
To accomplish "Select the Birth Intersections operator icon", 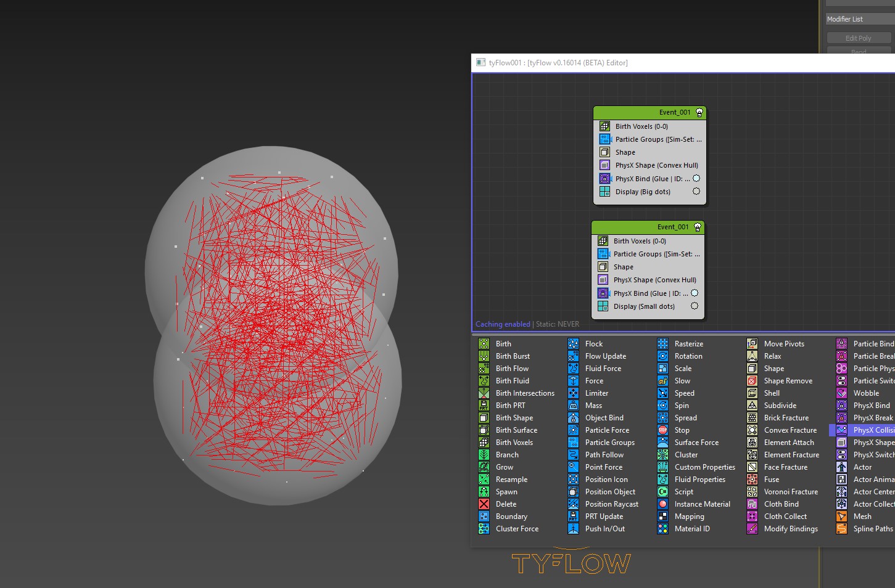I will point(484,393).
